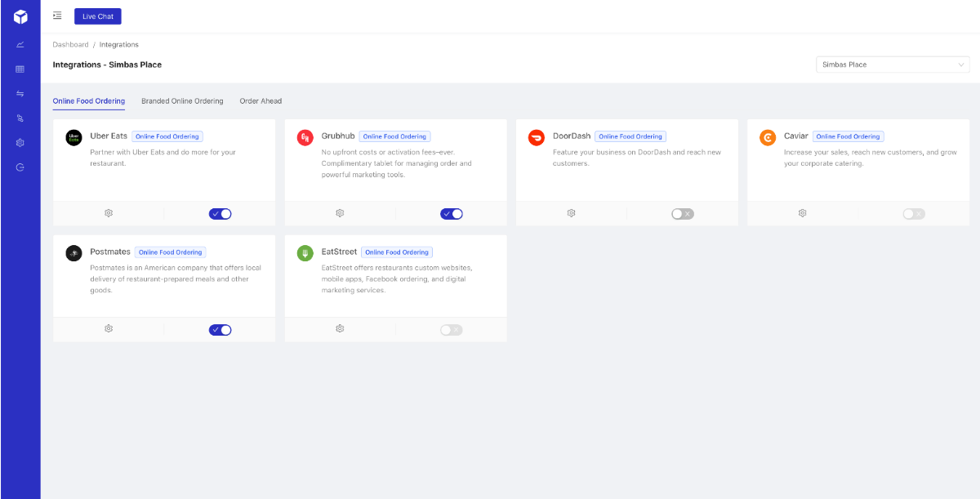
Task: Switch to the Order Ahead tab
Action: point(261,101)
